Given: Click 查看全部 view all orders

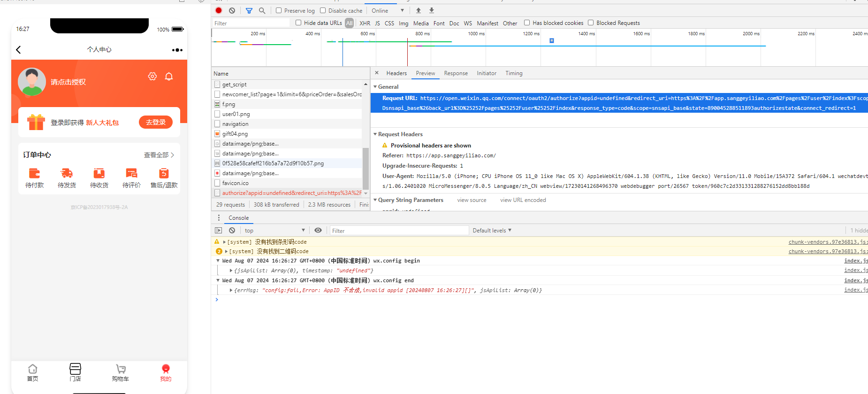Looking at the screenshot, I should tap(159, 155).
